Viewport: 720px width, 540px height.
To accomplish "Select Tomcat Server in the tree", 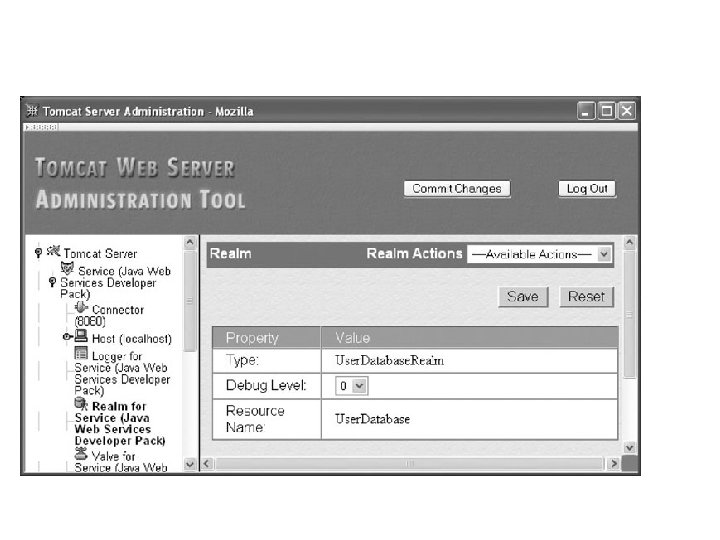I will (100, 253).
